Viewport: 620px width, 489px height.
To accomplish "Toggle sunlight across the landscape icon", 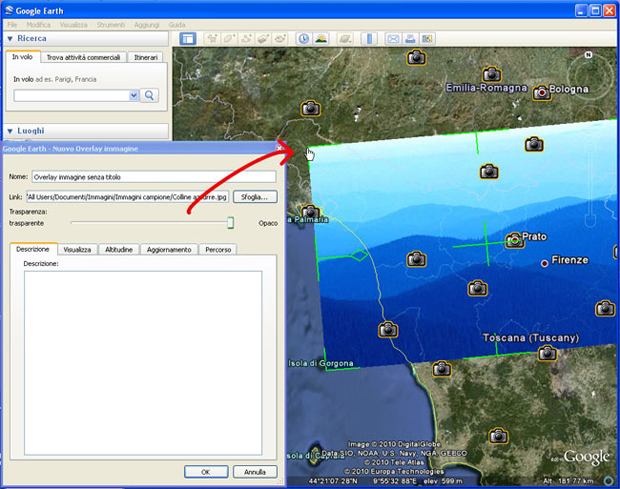I will (x=321, y=39).
